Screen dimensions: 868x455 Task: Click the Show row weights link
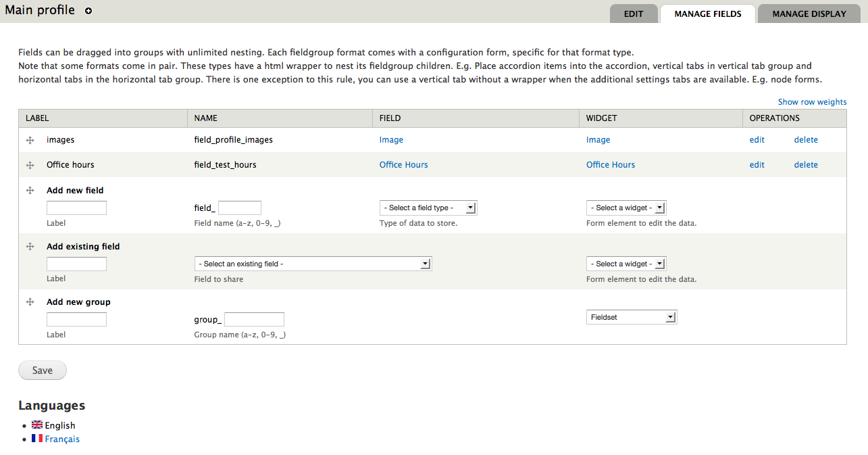pos(812,102)
